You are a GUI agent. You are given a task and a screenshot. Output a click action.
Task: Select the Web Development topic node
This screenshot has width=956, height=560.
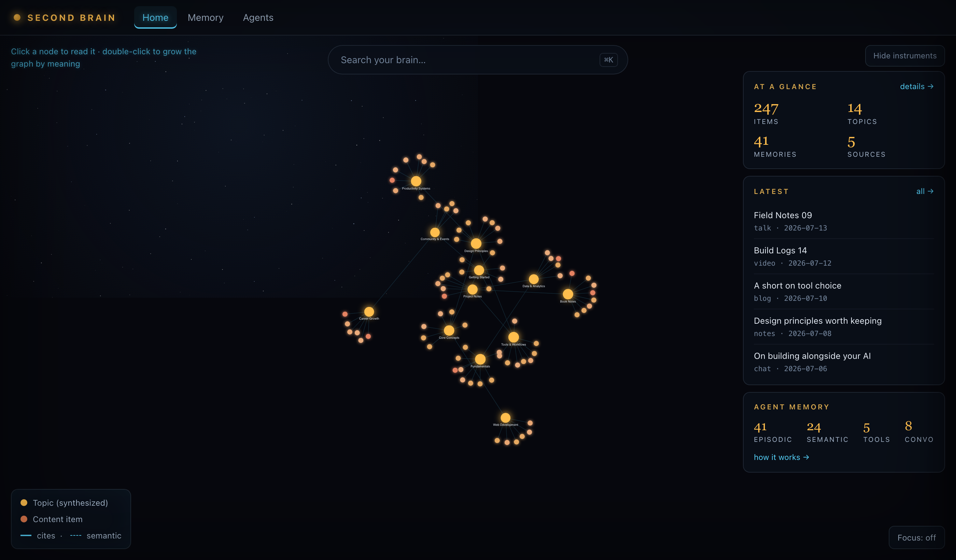point(505,418)
